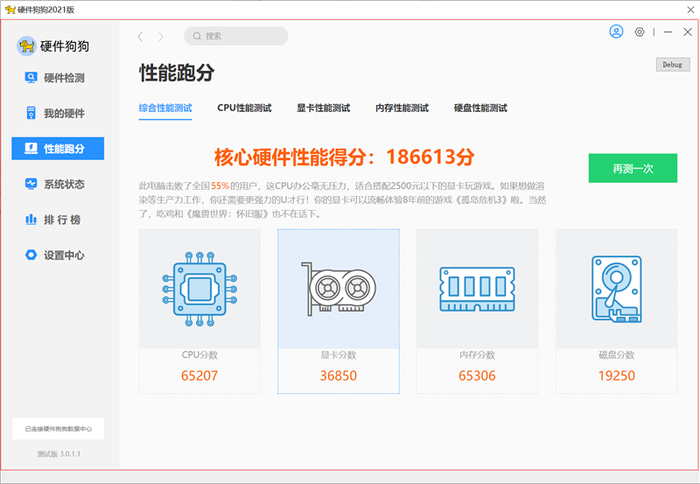Switch to CPU性能测试 tab
The width and height of the screenshot is (700, 484).
point(244,108)
